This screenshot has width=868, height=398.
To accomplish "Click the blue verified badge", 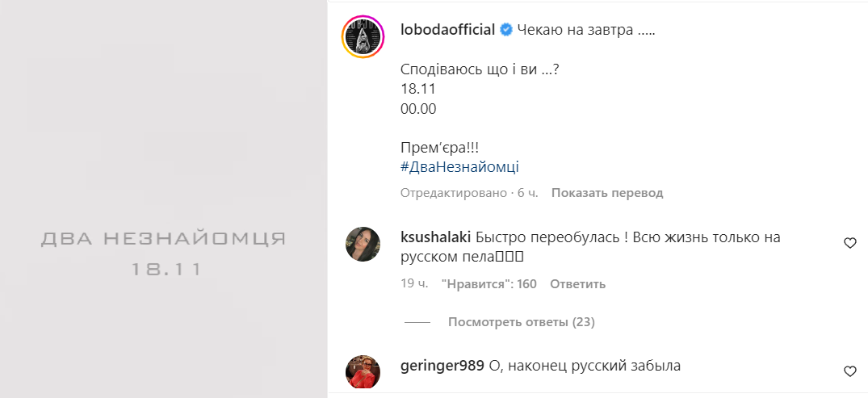I will [x=506, y=30].
